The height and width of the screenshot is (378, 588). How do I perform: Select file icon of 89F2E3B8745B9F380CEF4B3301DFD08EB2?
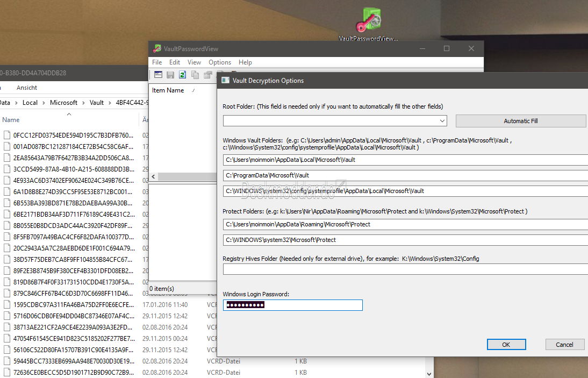[x=7, y=270]
